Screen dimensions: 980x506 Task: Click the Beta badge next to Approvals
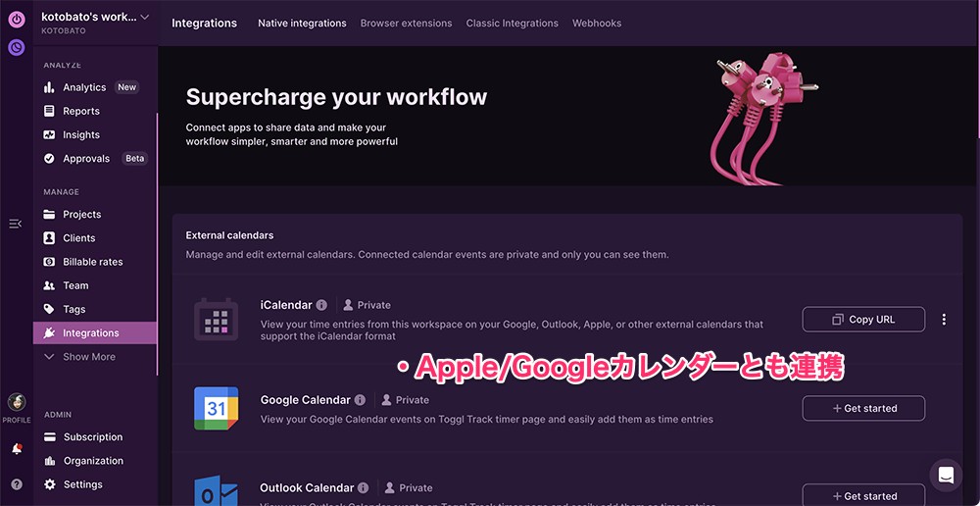pos(135,159)
